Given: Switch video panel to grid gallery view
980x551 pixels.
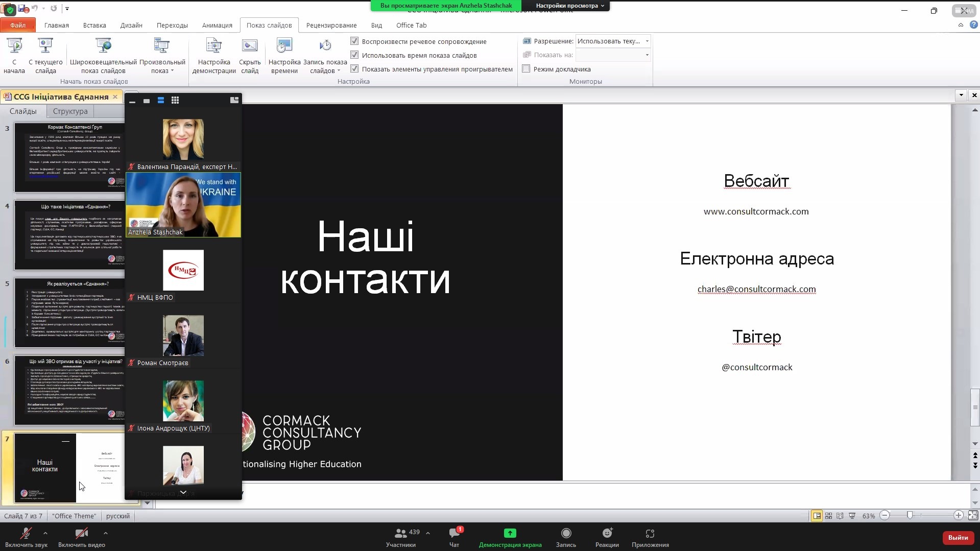Looking at the screenshot, I should point(175,101).
